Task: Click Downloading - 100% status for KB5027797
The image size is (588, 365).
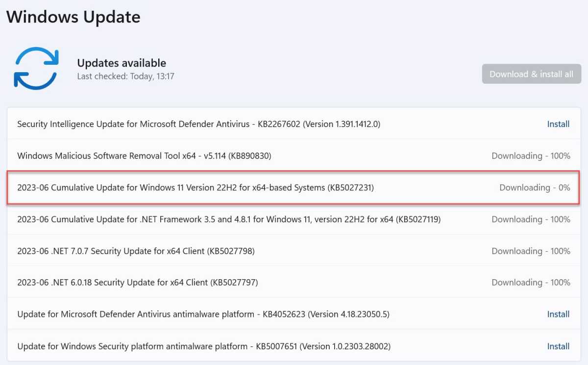Action: click(x=531, y=283)
